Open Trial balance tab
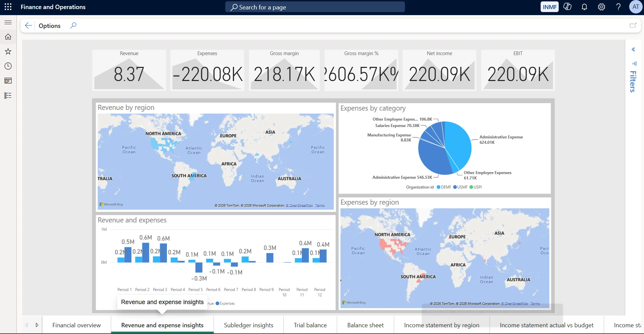The height and width of the screenshot is (334, 644). point(310,325)
